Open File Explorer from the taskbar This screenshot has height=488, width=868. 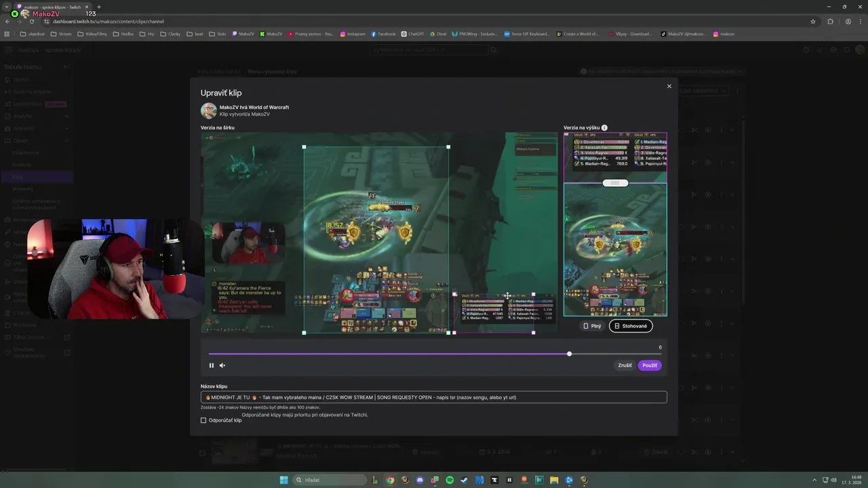(x=554, y=480)
